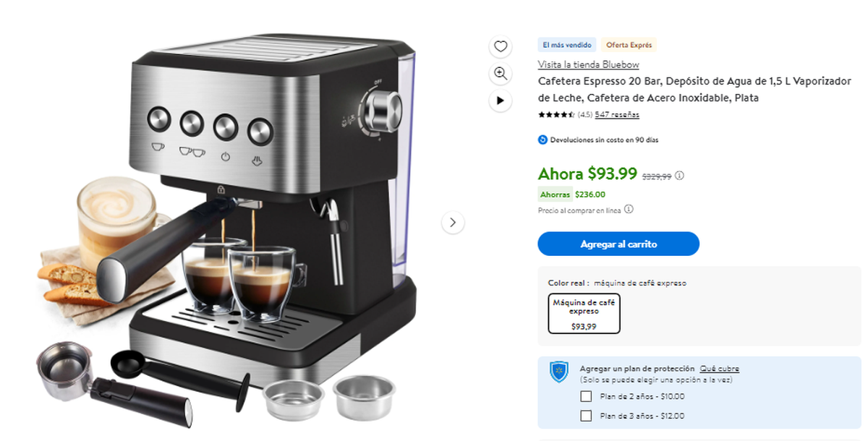Screen dimensions: 868x441
Task: Check the Plan de 2 años - $10.00 box
Action: [x=586, y=396]
